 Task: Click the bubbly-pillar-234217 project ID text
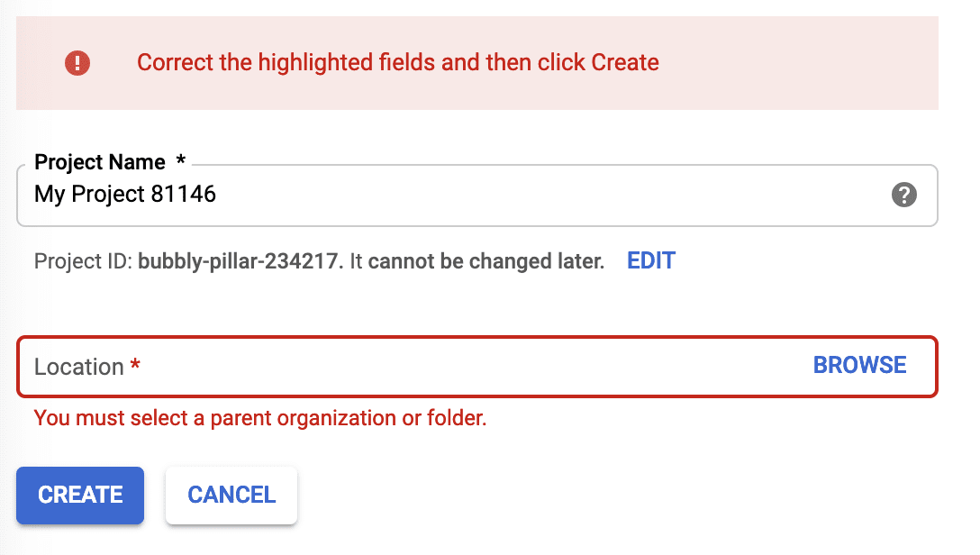pos(240,262)
